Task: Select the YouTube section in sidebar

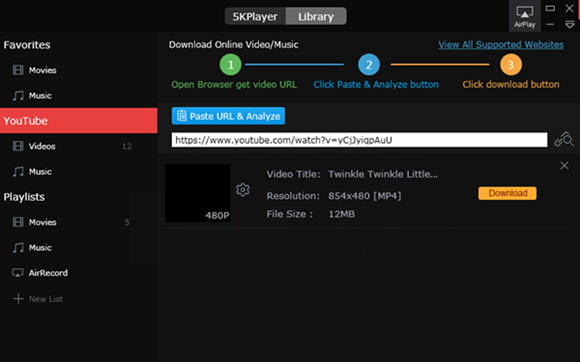Action: (78, 121)
